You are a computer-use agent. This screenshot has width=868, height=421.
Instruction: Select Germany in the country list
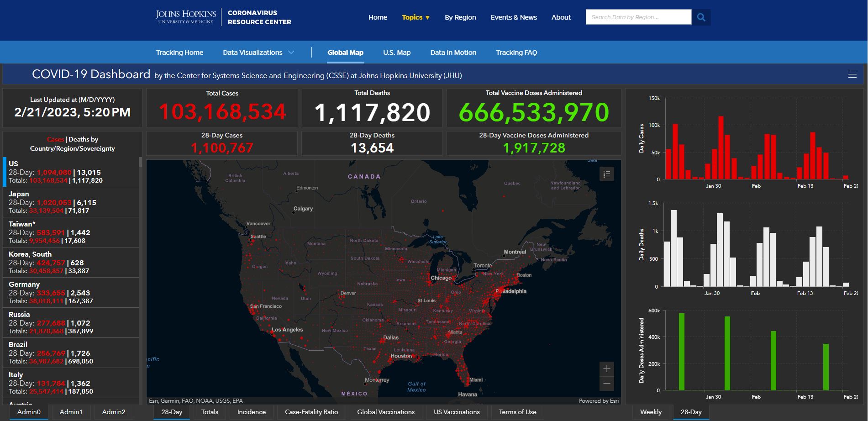71,293
